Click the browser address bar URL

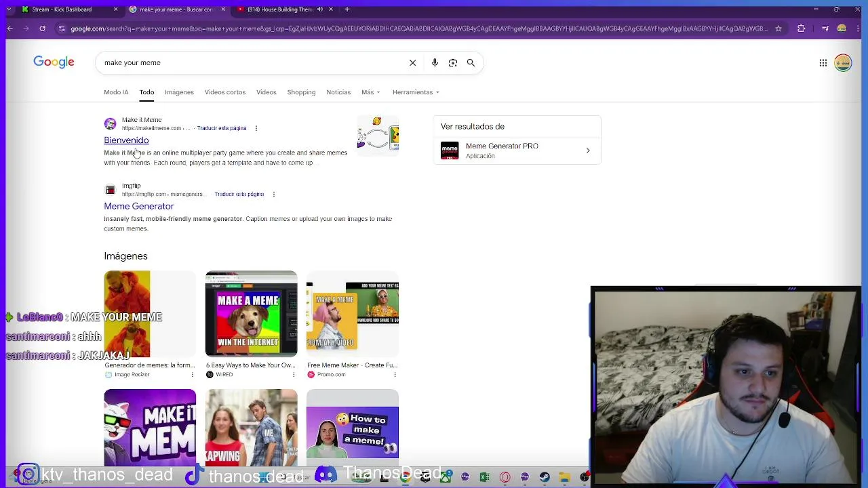(x=419, y=28)
